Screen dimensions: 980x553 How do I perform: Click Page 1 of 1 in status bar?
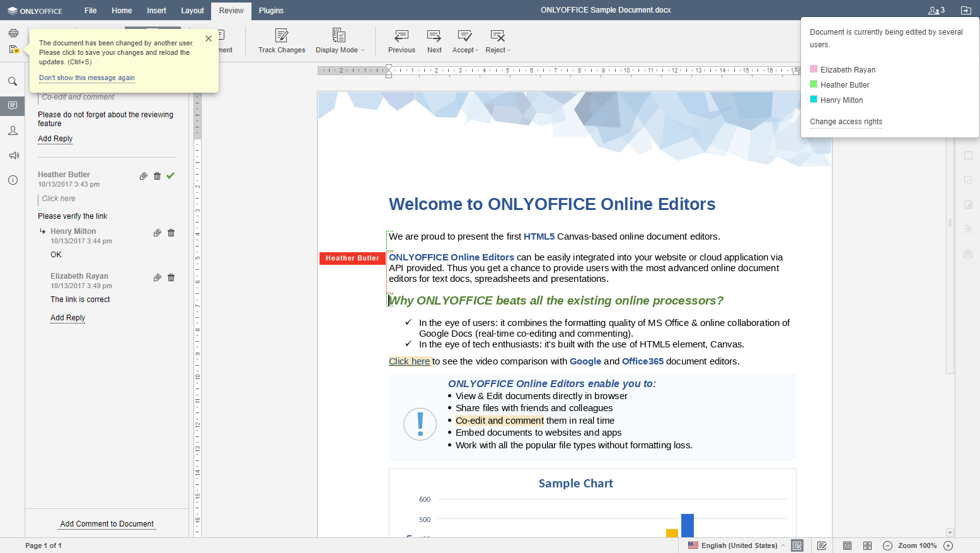43,545
